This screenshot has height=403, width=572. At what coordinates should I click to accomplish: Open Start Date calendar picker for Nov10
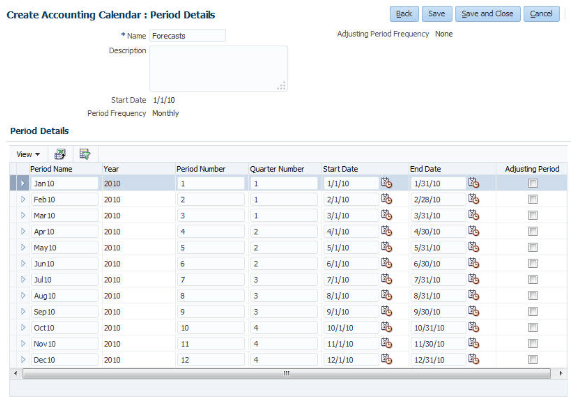tap(386, 343)
